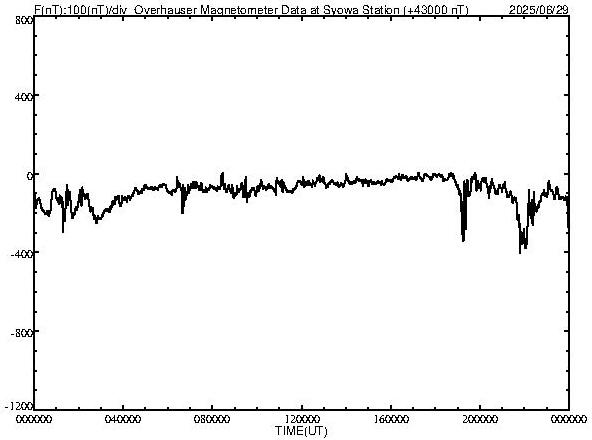
Task: Click the leftmost 000000 time label
Action: pyautogui.click(x=34, y=419)
